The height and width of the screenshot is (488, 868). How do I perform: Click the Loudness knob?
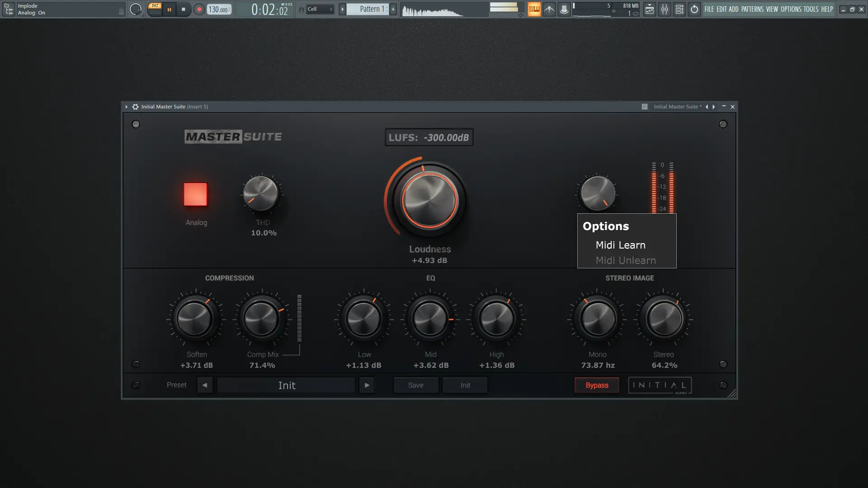pos(429,200)
